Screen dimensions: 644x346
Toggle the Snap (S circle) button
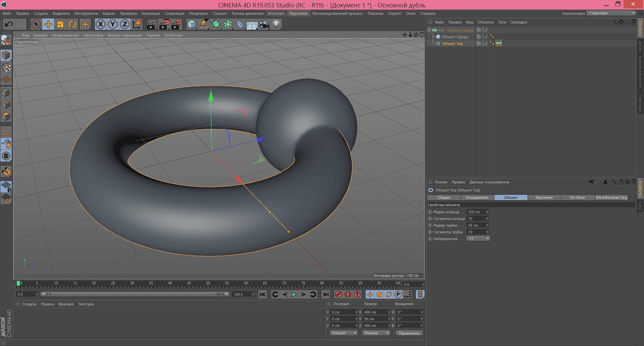pos(6,156)
